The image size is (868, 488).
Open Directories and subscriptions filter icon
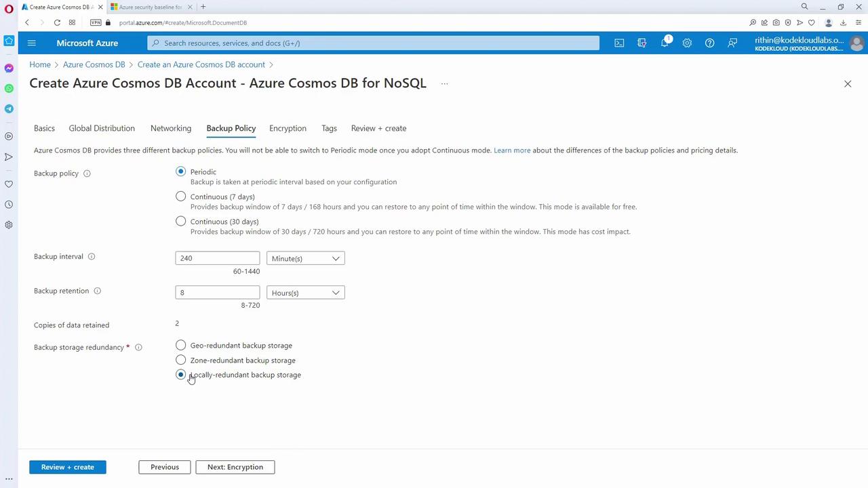(642, 43)
